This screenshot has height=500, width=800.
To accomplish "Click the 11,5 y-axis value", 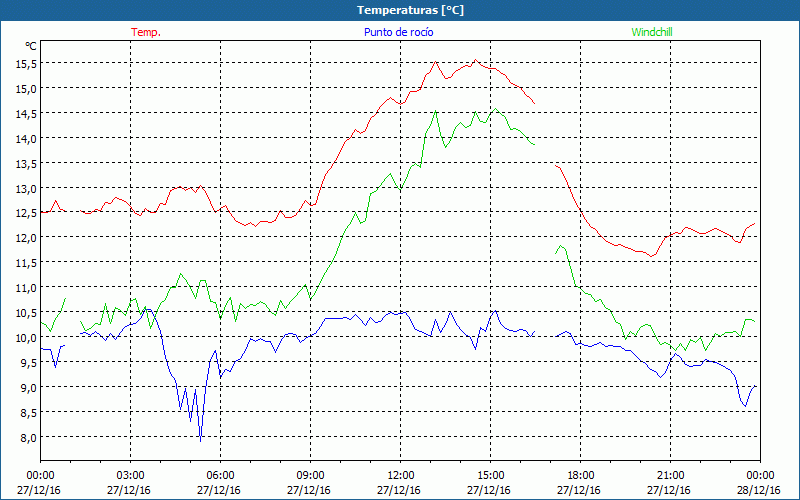I will pos(27,263).
